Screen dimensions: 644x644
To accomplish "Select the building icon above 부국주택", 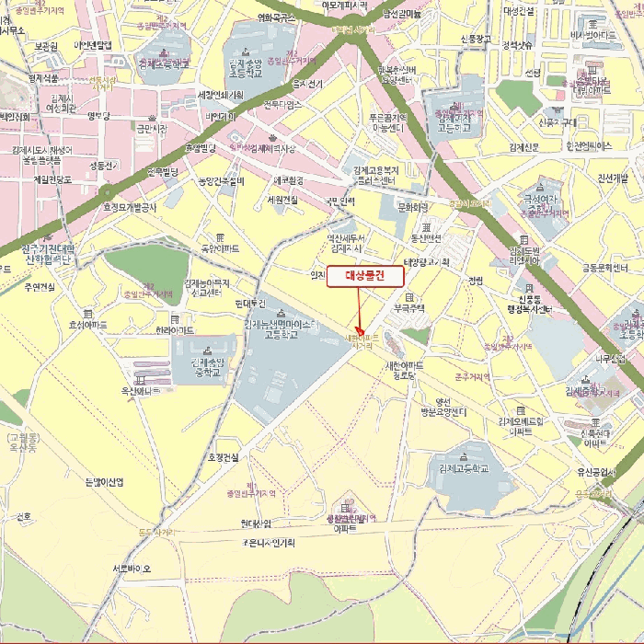I will [409, 297].
